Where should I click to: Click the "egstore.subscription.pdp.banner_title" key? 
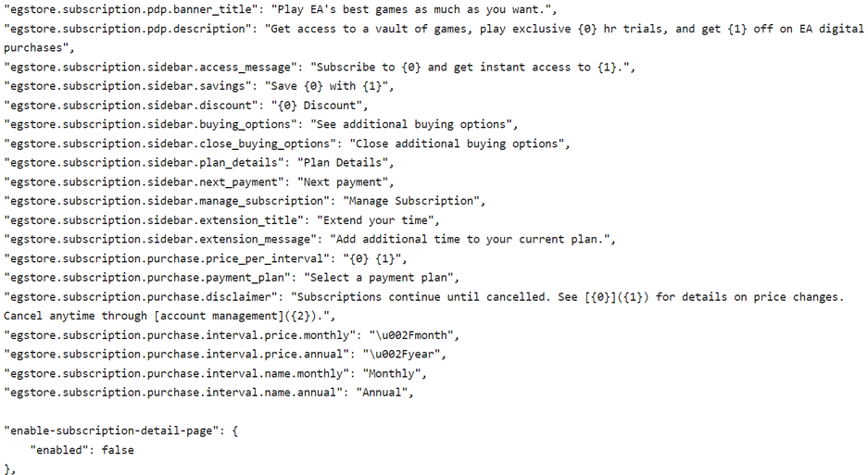click(130, 9)
